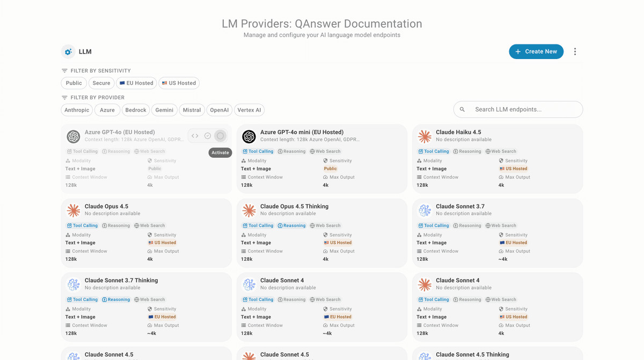Open the Azure GPT-4o mini (EU Hosted) title
Image resolution: width=644 pixels, height=360 pixels.
(x=302, y=132)
